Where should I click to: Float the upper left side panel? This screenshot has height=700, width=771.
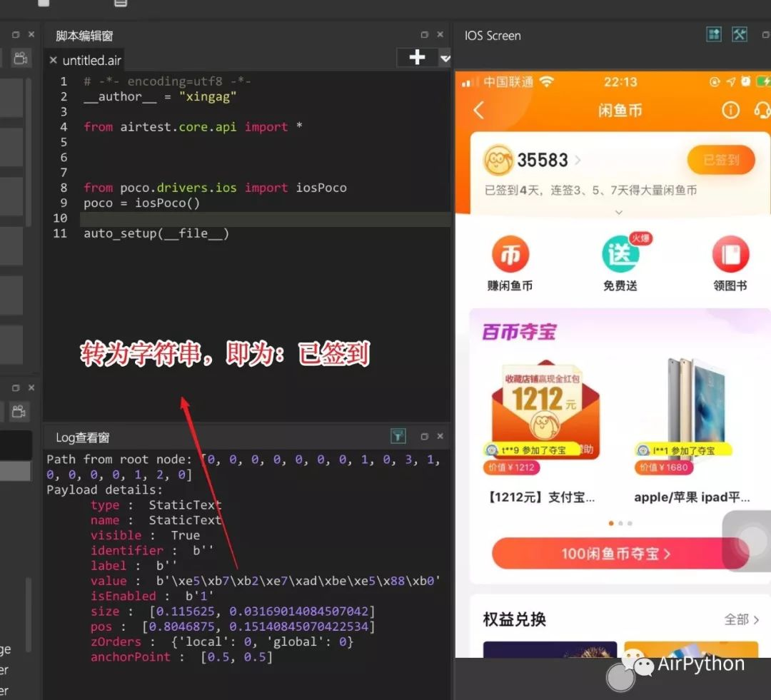click(16, 34)
